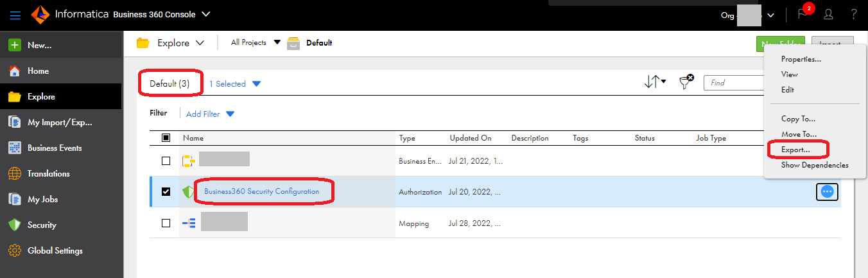868x278 pixels.
Task: Click the Job Type column header
Action: (711, 138)
